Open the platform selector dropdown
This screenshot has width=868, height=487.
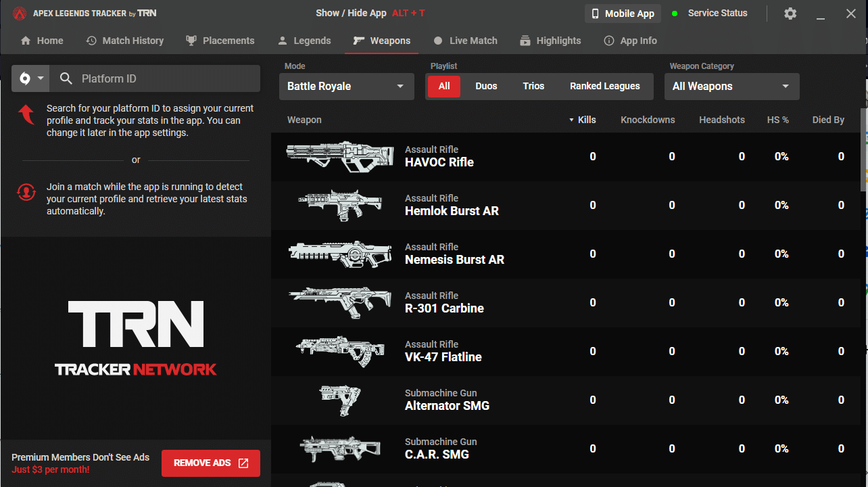[x=31, y=78]
